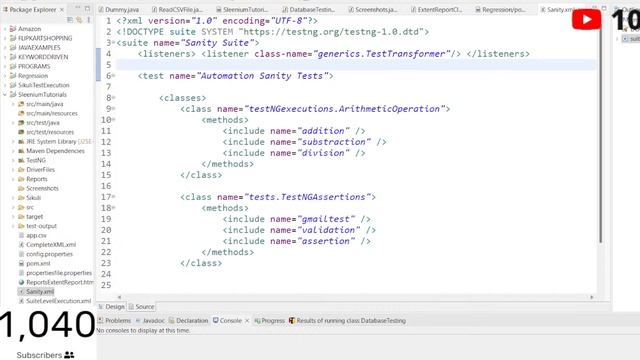Viewport: 640px width, 360px height.
Task: Open the Javadoc tab
Action: point(150,321)
